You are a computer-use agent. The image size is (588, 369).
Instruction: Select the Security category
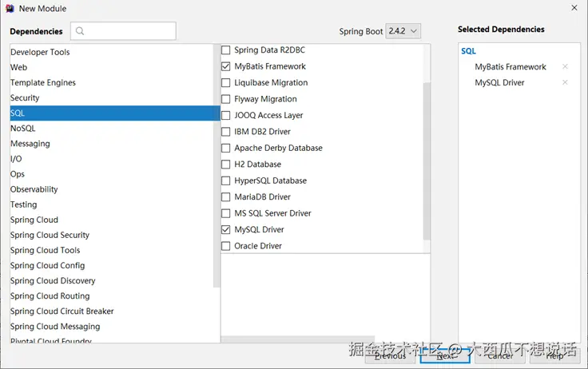click(x=111, y=98)
